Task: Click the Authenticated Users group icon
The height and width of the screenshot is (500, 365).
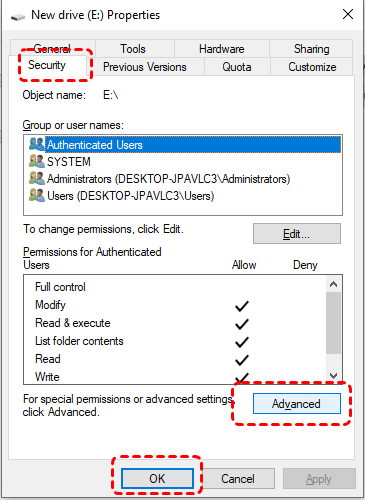Action: click(36, 144)
